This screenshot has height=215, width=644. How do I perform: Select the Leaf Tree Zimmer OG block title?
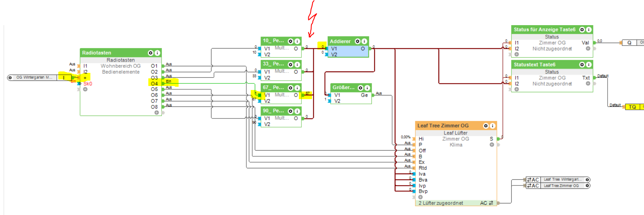point(443,126)
